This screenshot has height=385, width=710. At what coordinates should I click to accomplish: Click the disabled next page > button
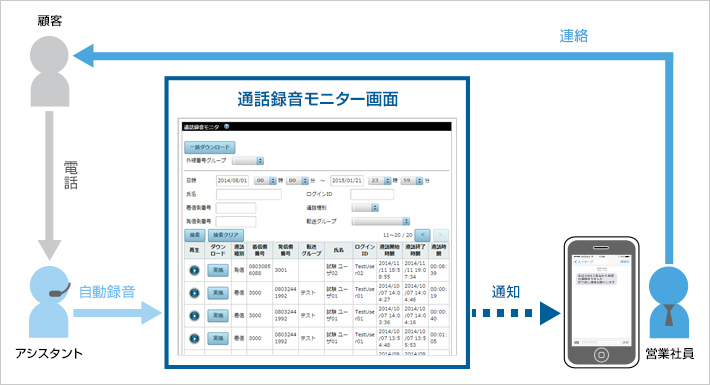[x=441, y=235]
